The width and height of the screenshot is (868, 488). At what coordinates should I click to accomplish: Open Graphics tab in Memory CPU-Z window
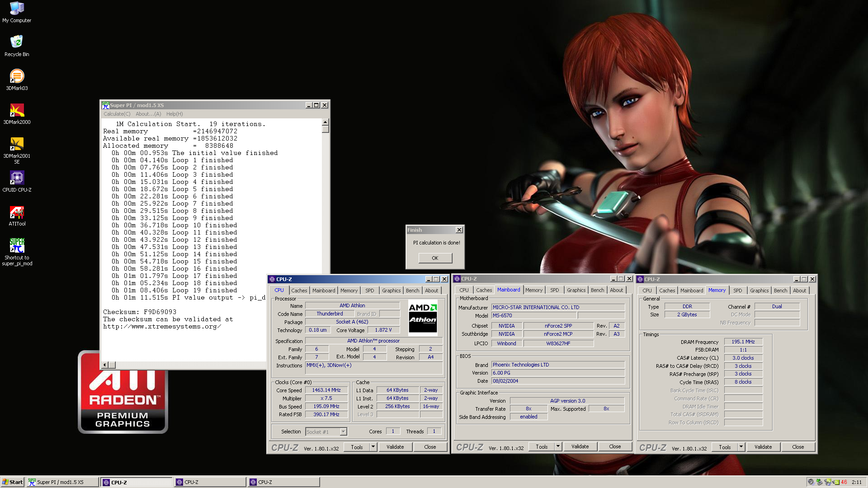(x=759, y=291)
